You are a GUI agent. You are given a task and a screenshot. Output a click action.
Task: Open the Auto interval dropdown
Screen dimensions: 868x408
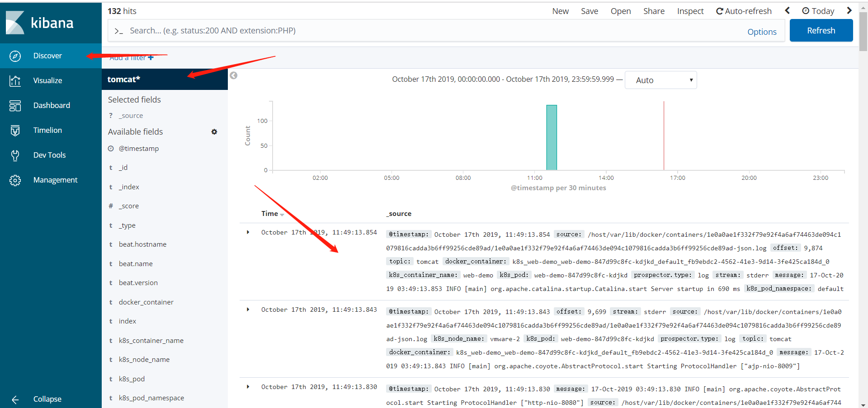[x=660, y=80]
